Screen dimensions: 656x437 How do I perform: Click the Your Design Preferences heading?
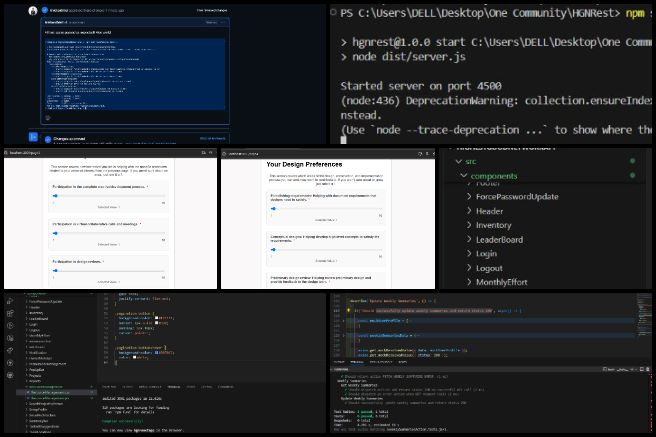coord(304,164)
